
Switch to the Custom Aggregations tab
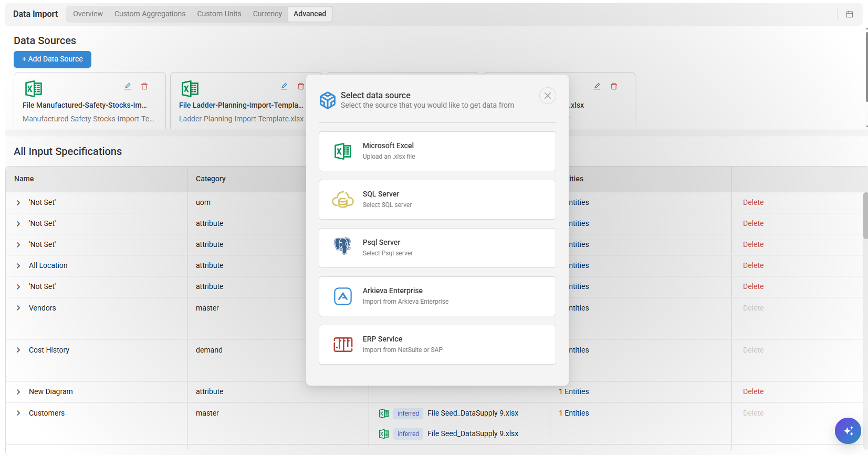[150, 14]
